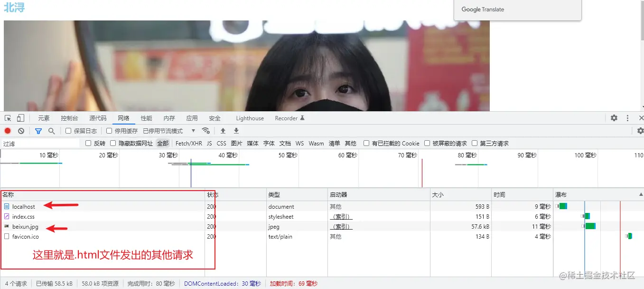Image resolution: width=644 pixels, height=289 pixels.
Task: Open network conditions wifi icon
Action: point(205,131)
